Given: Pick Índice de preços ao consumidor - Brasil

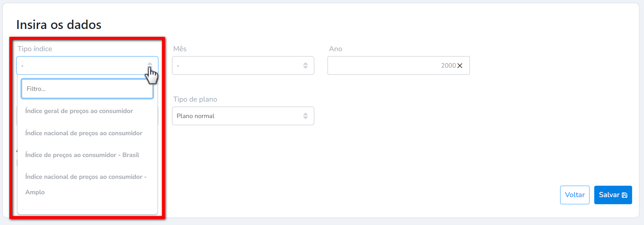Looking at the screenshot, I should (82, 155).
